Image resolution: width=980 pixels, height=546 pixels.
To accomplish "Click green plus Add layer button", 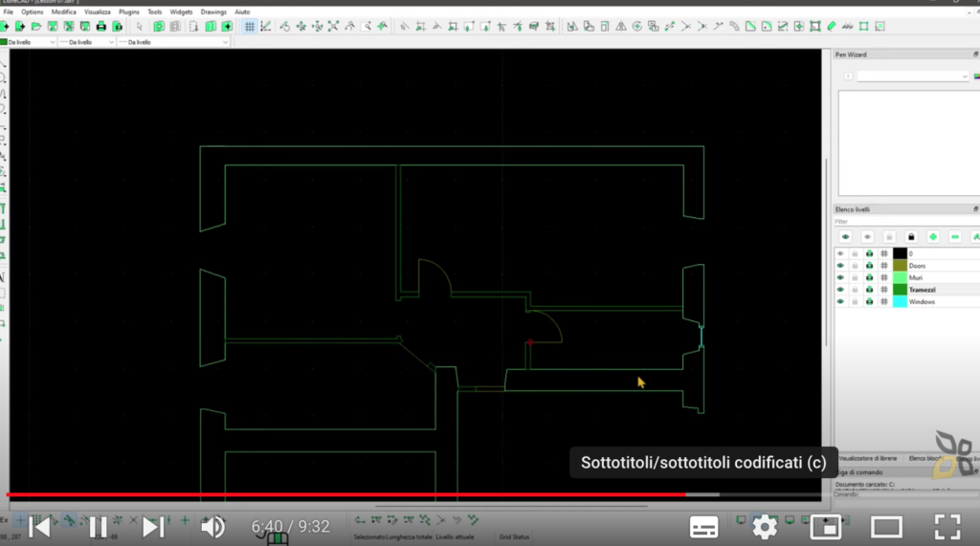I will click(x=933, y=237).
